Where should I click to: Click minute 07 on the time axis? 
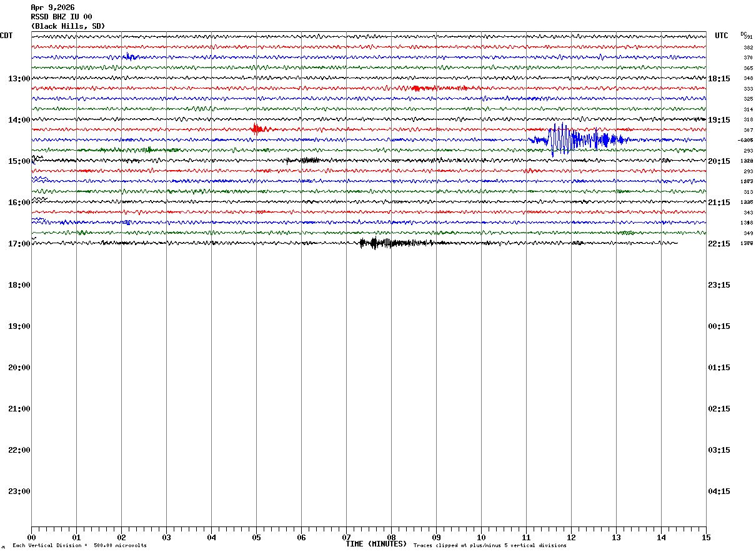point(346,537)
